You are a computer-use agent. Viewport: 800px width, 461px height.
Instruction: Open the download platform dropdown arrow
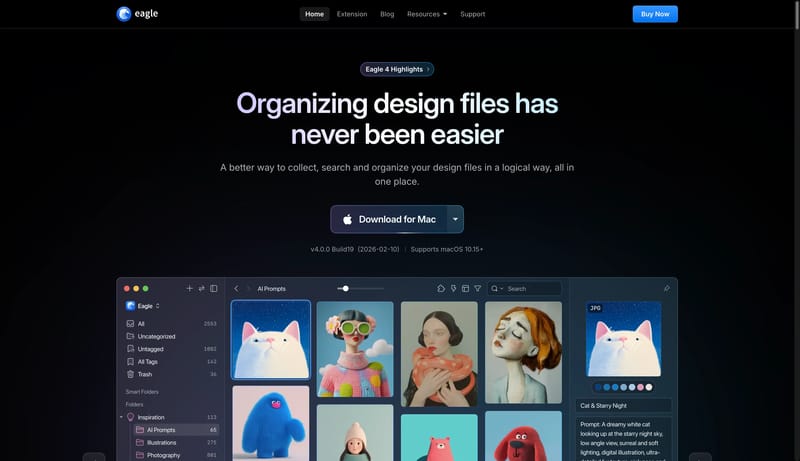coord(455,219)
